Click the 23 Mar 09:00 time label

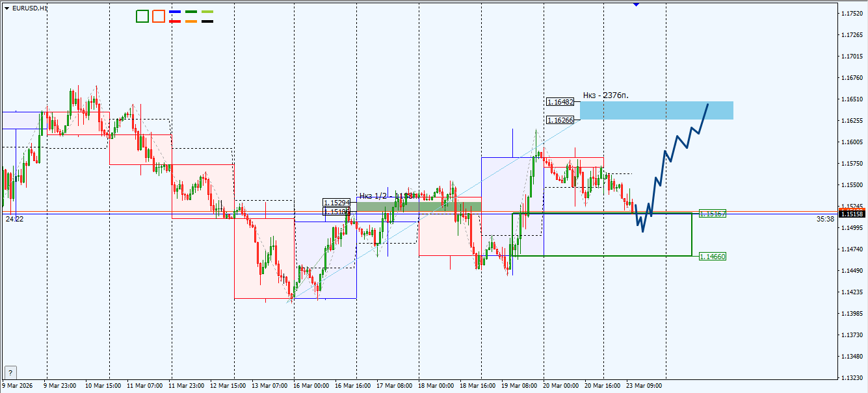(x=644, y=385)
